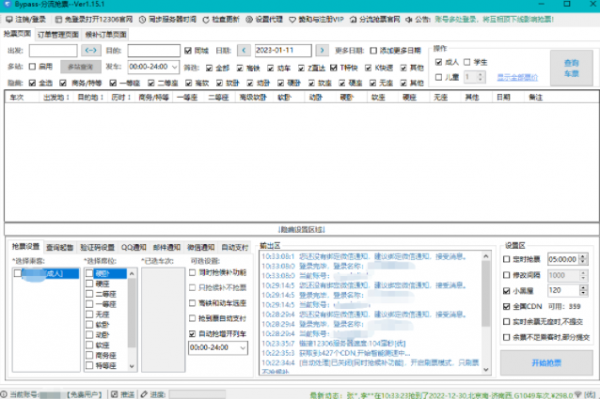Click the 显示全部票价 link
Viewport: 600px width, 399px height.
(517, 78)
